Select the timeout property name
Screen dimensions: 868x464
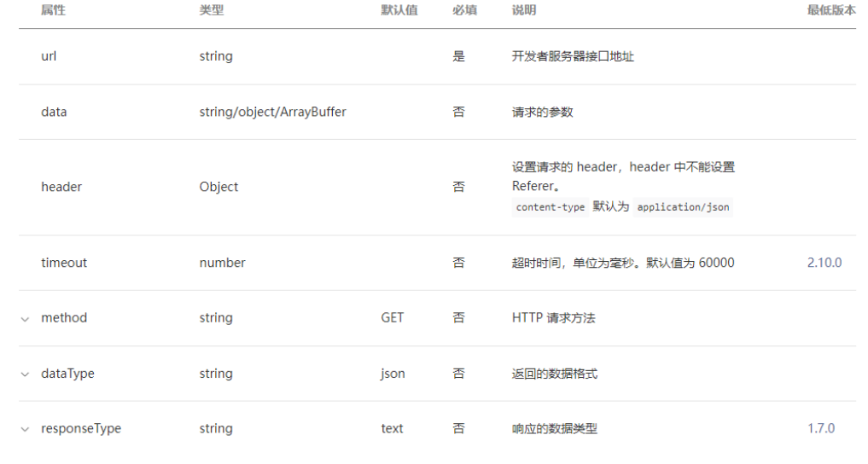coord(64,263)
